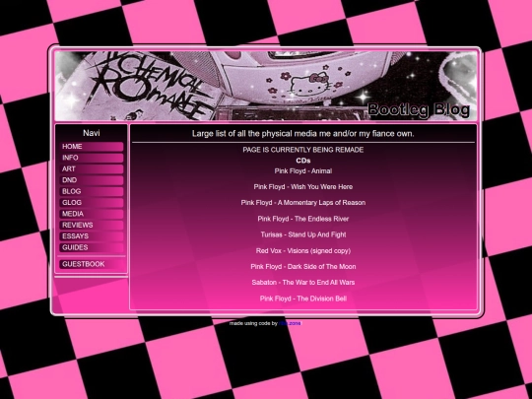Select the Pink Floyd - Animal entry
This screenshot has height=399, width=532.
tap(303, 171)
